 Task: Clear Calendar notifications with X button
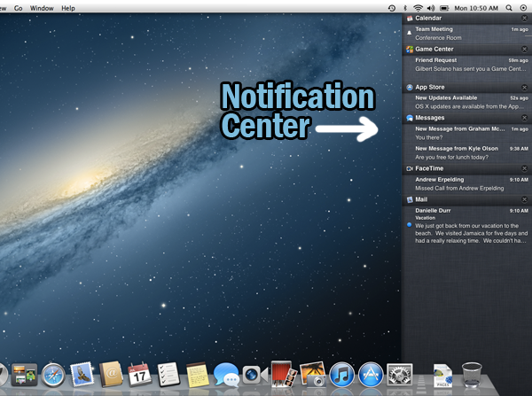click(x=524, y=19)
